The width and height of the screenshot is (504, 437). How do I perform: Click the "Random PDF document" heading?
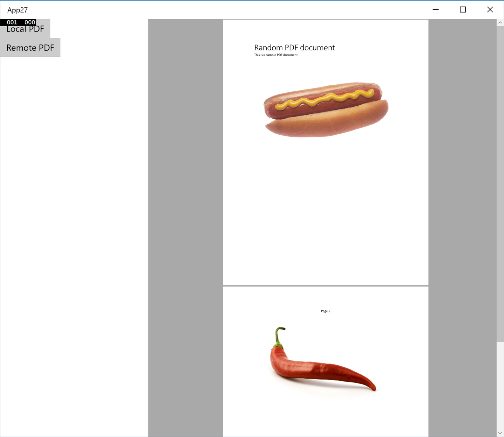point(294,48)
